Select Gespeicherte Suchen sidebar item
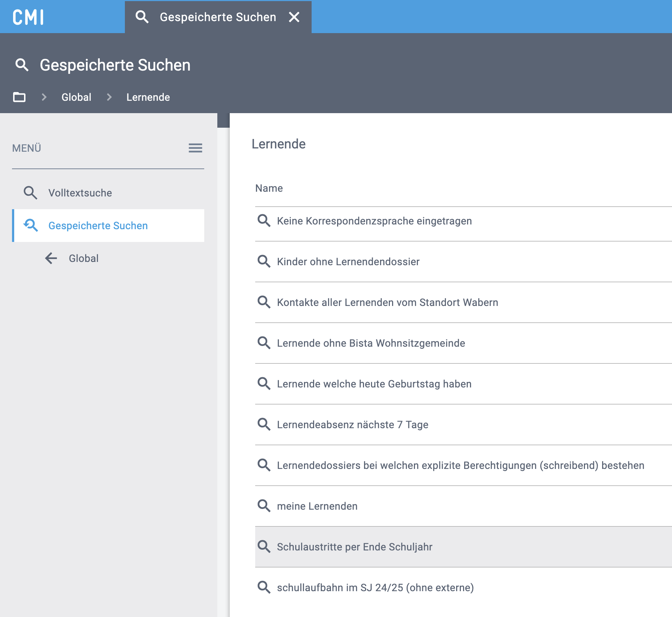The width and height of the screenshot is (672, 617). pos(98,226)
